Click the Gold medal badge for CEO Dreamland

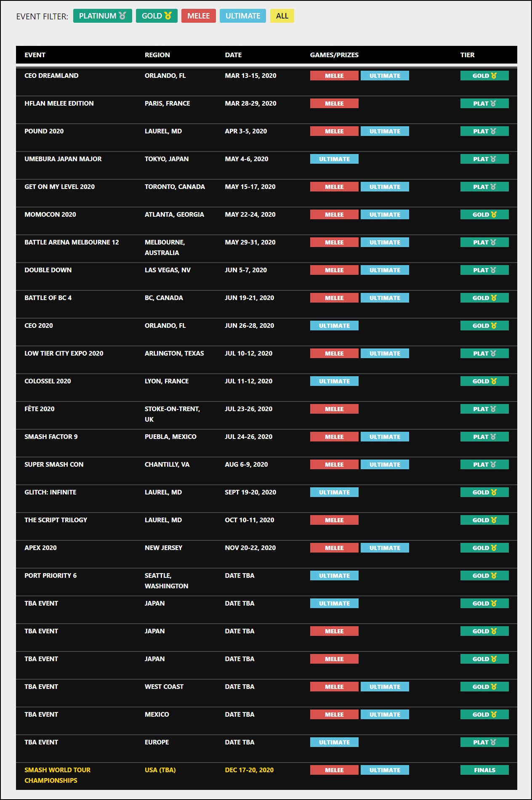[x=484, y=76]
